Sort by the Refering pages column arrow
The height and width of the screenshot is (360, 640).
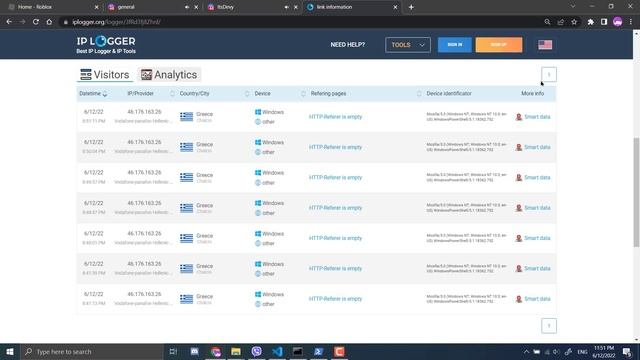point(419,94)
